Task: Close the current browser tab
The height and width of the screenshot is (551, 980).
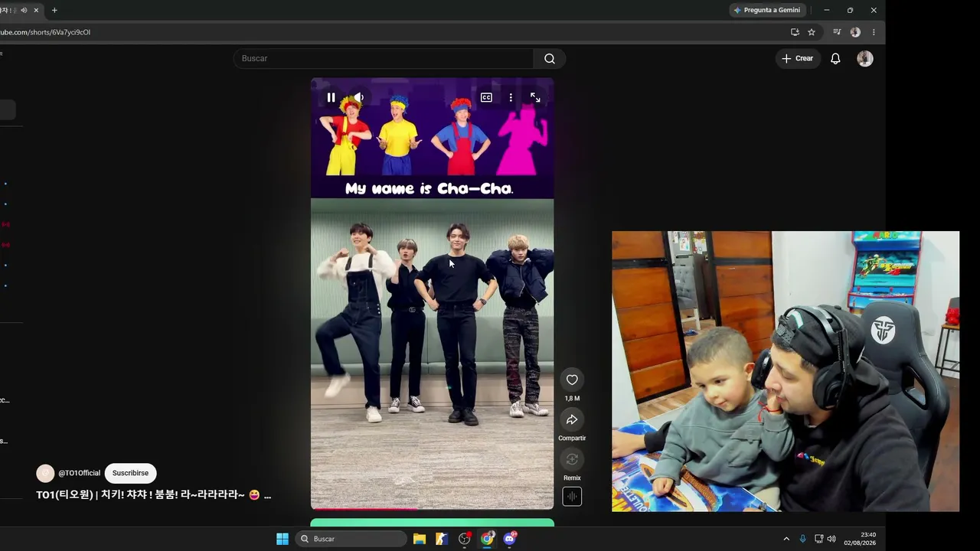Action: pyautogui.click(x=36, y=10)
